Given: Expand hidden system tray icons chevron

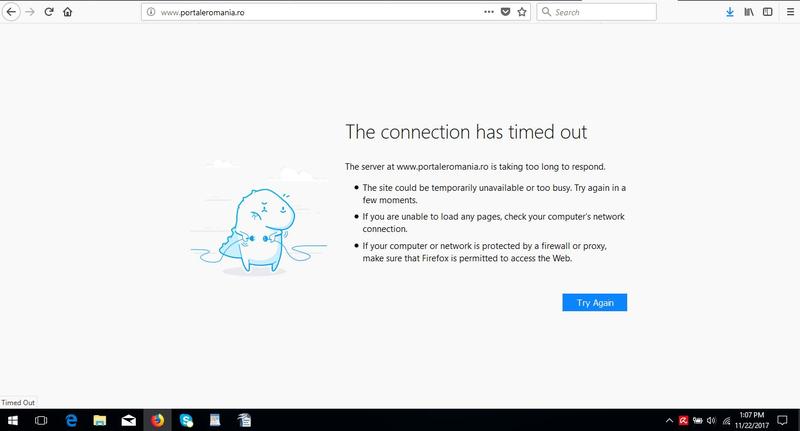Looking at the screenshot, I should click(668, 420).
